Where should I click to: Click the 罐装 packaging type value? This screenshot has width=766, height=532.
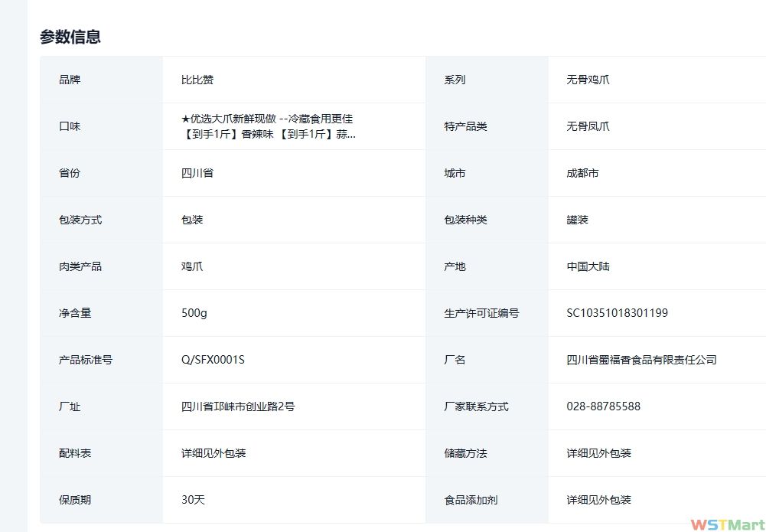(577, 220)
